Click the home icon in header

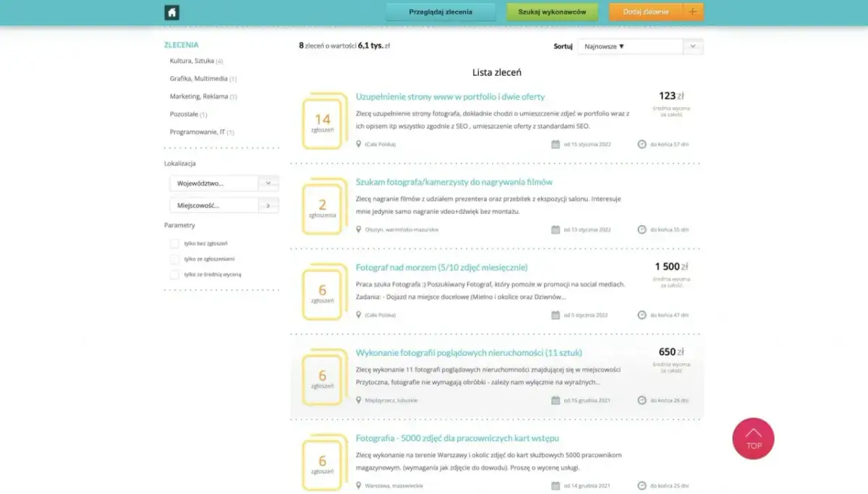171,12
